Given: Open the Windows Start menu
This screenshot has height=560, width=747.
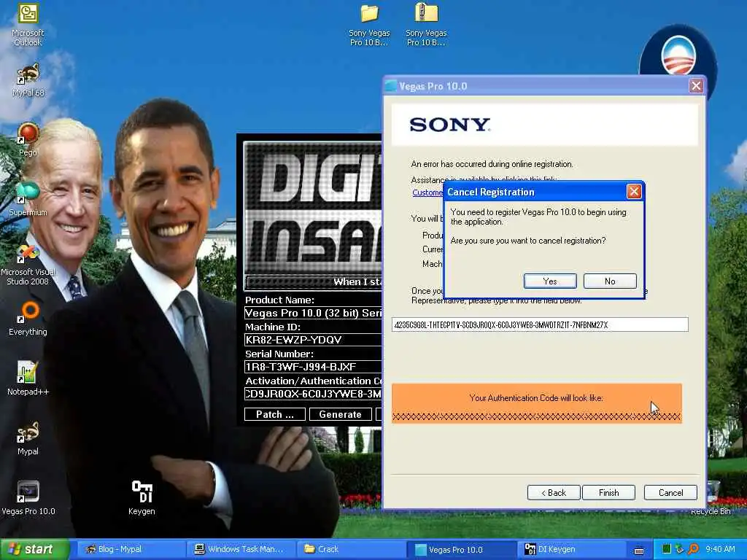Looking at the screenshot, I should tap(35, 549).
